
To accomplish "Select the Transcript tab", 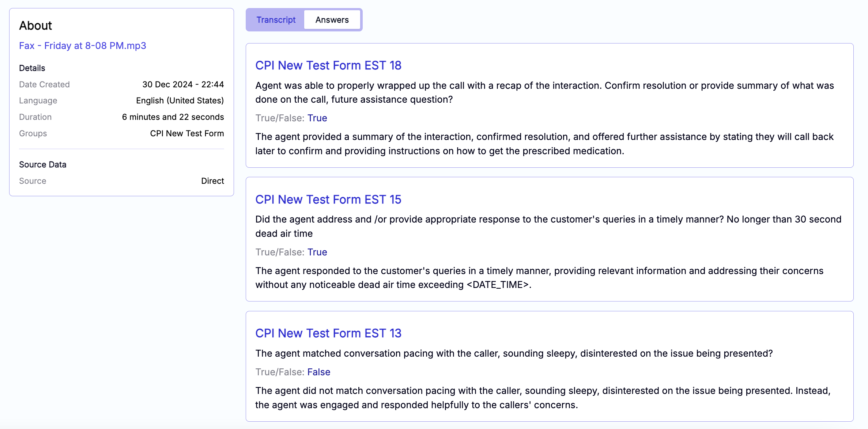I will tap(276, 20).
